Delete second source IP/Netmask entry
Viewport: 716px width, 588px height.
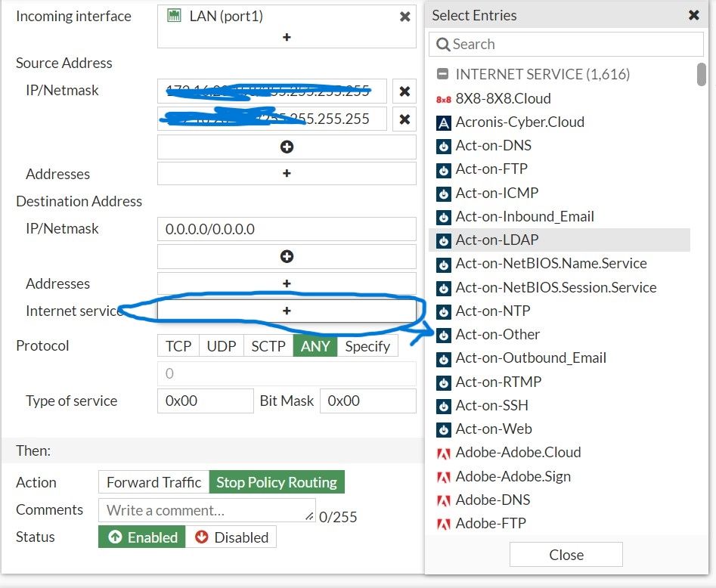point(404,119)
